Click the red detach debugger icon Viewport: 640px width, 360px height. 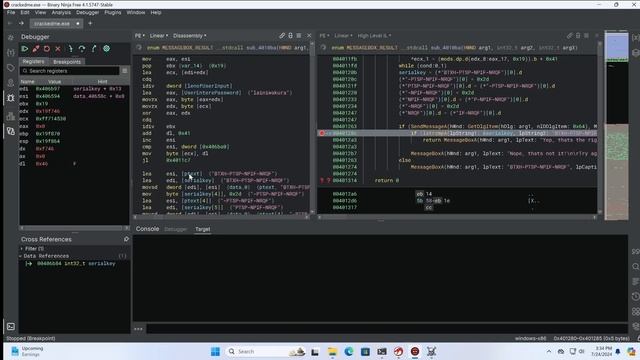click(36, 49)
